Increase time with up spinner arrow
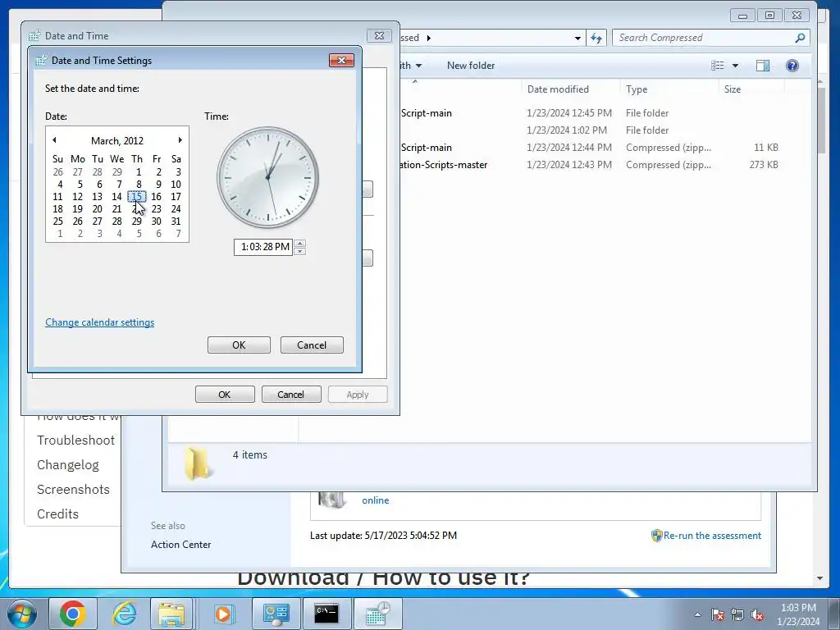The height and width of the screenshot is (630, 840). point(300,243)
